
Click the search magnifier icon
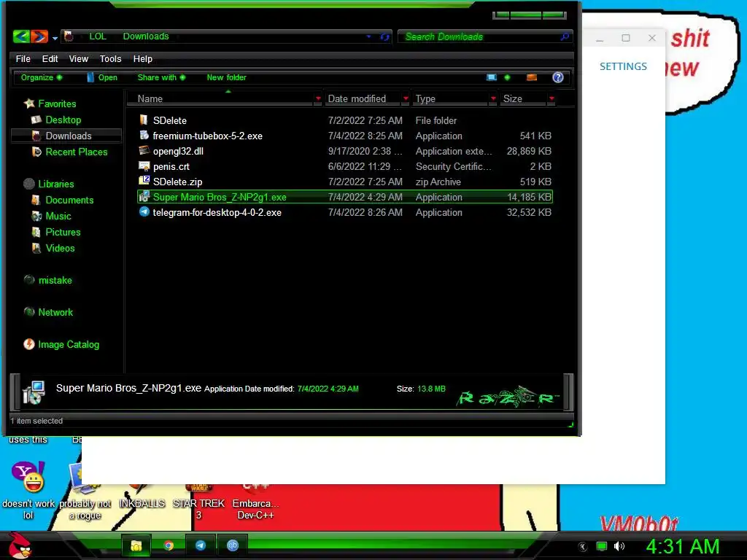click(565, 36)
